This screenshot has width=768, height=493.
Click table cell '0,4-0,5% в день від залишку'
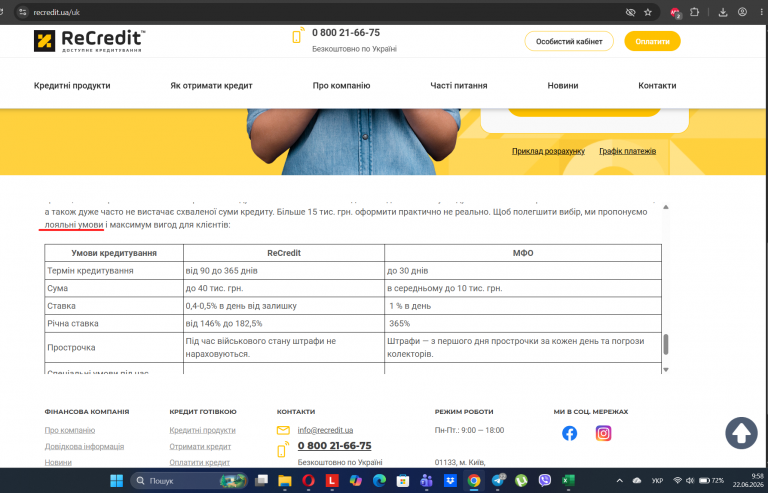point(284,306)
